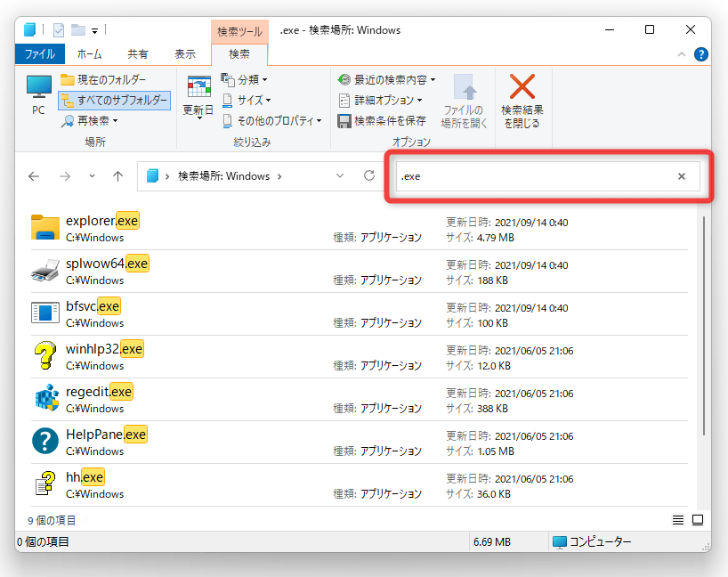The width and height of the screenshot is (728, 577).
Task: Open the quick access toolbar customize dropdown
Action: coord(94,31)
